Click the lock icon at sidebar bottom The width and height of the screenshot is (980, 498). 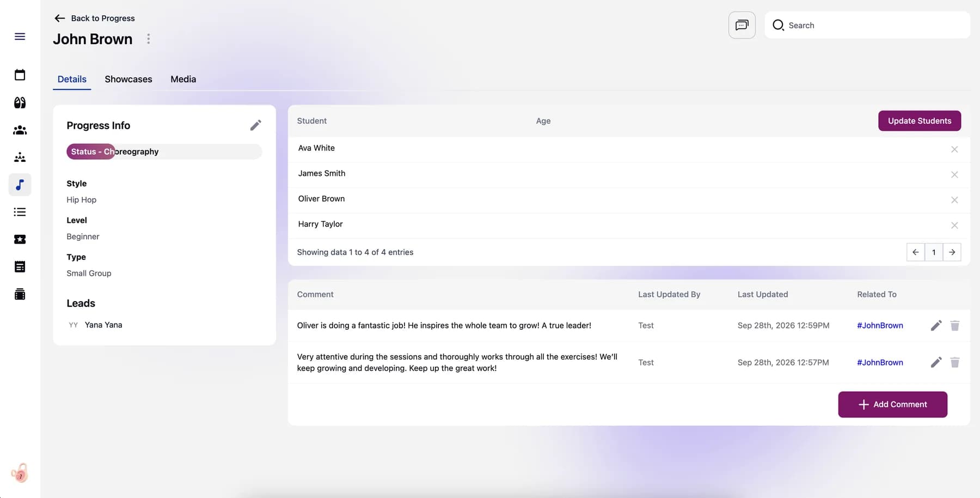[20, 473]
